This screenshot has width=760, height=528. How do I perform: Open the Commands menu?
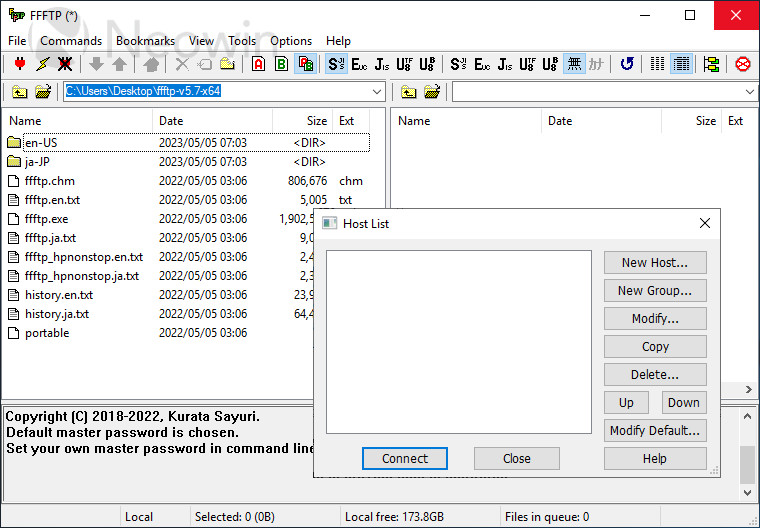71,41
